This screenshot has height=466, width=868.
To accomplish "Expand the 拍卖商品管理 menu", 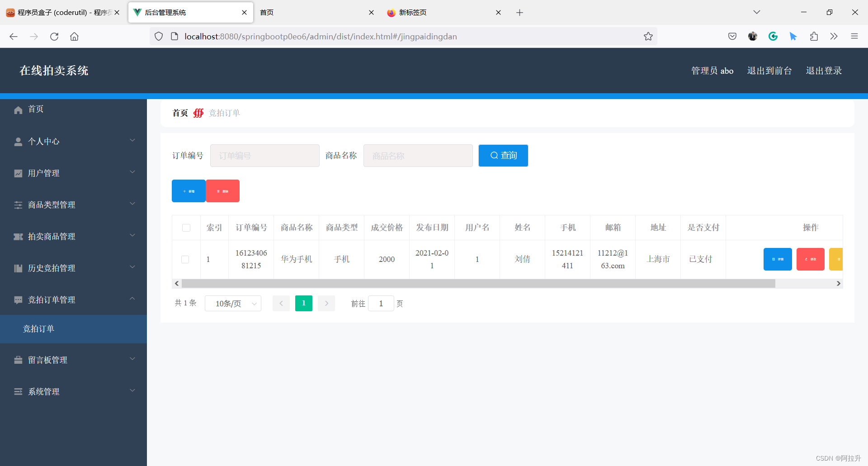I will [132, 236].
